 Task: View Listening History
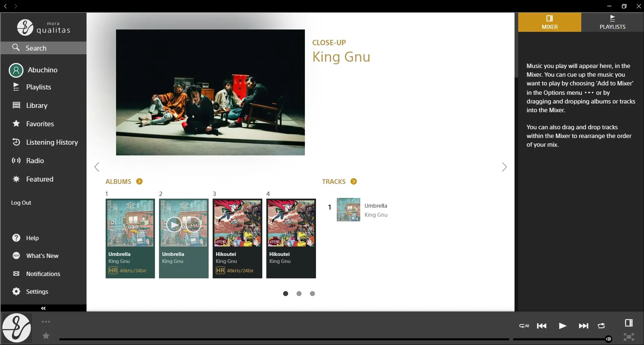point(45,142)
